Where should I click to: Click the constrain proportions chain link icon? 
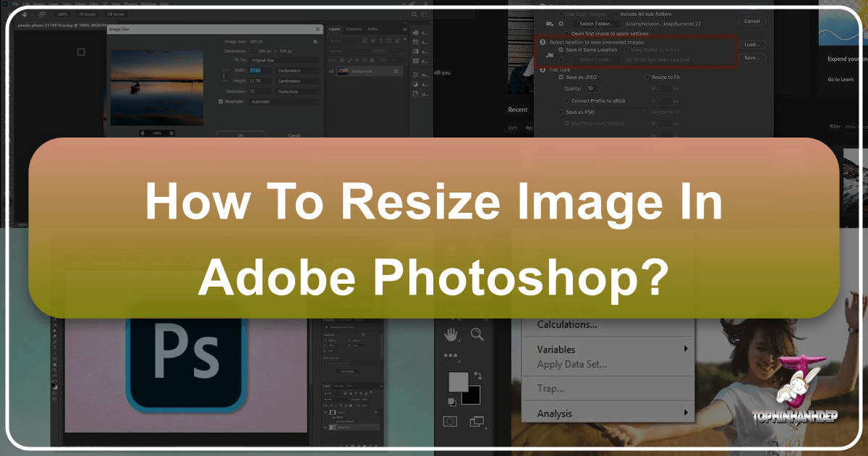(223, 76)
